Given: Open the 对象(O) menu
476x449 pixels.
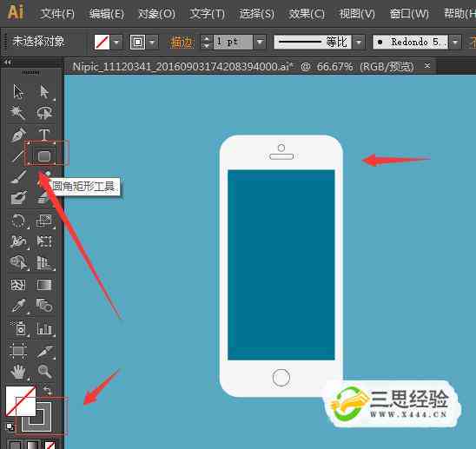Looking at the screenshot, I should point(156,14).
